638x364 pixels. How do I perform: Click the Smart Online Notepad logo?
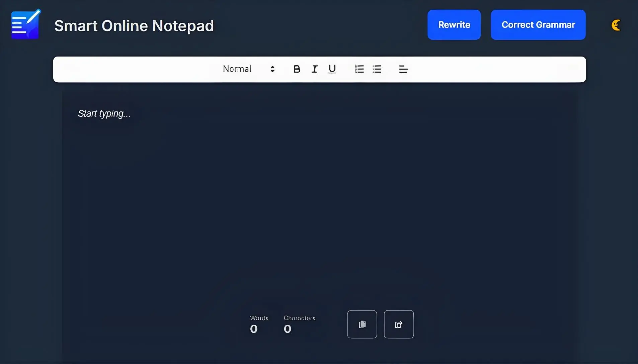click(25, 24)
